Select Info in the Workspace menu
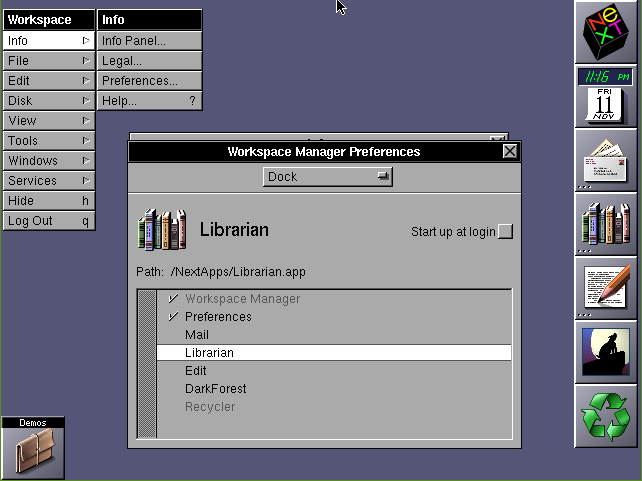Viewport: 642px width, 481px height. point(49,41)
